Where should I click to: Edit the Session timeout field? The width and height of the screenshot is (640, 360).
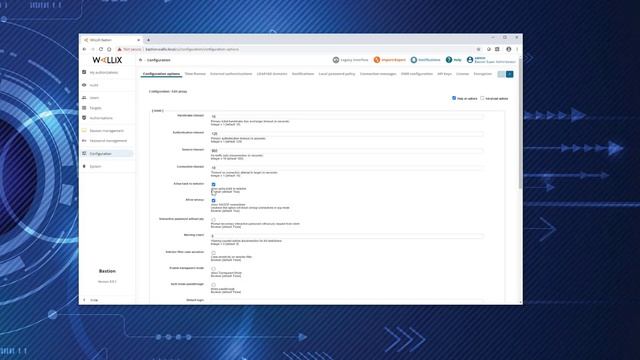point(347,151)
